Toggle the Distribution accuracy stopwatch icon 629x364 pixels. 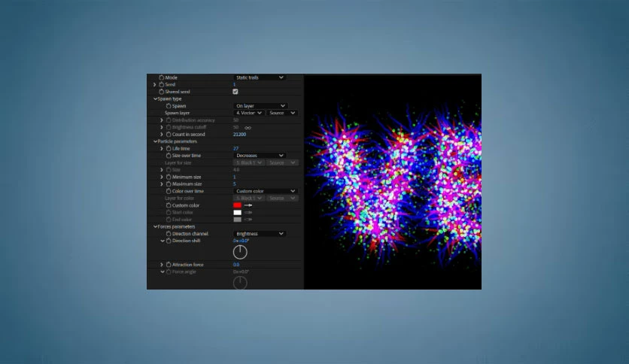[x=169, y=120]
